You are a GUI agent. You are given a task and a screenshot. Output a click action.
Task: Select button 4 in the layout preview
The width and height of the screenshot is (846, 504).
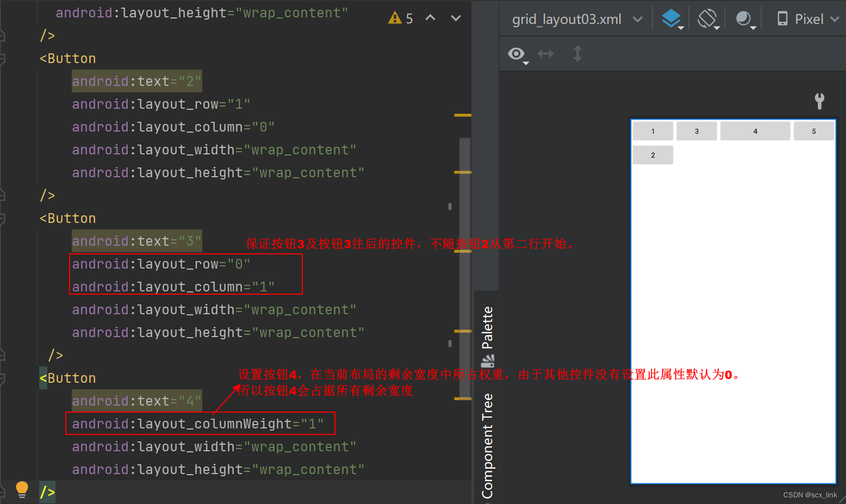(x=755, y=131)
